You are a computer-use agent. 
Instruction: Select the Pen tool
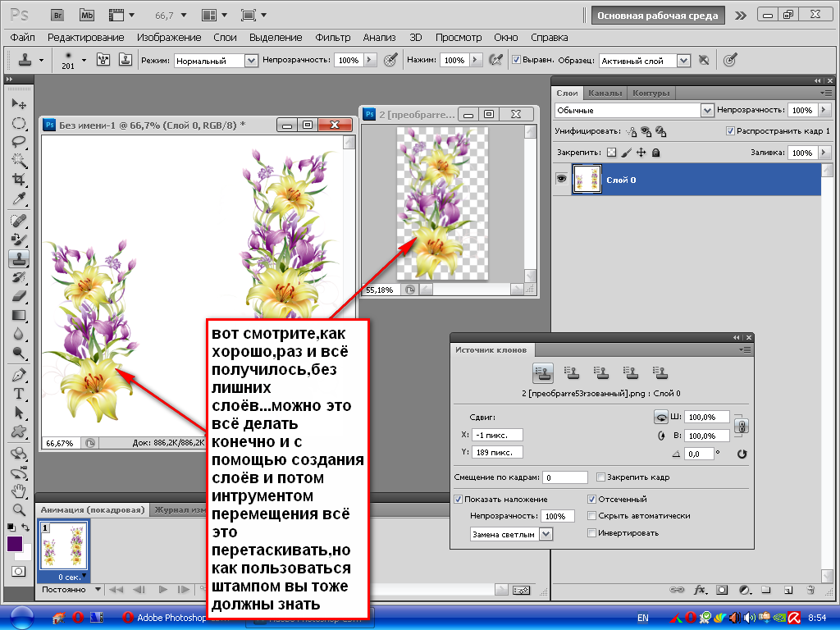click(x=18, y=375)
